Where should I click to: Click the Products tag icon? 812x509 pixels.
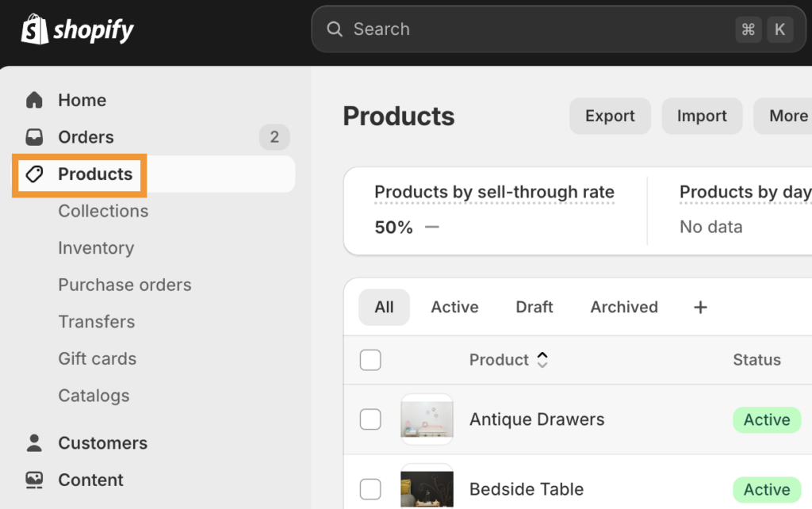pyautogui.click(x=35, y=174)
